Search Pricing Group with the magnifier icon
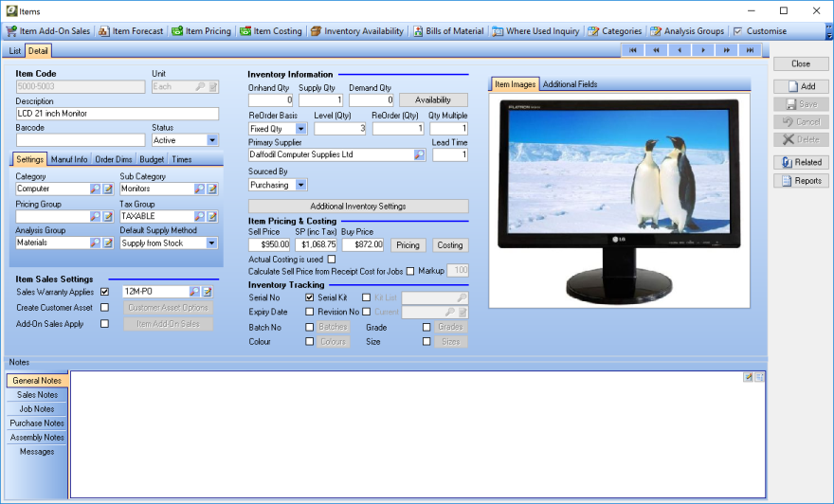 95,216
